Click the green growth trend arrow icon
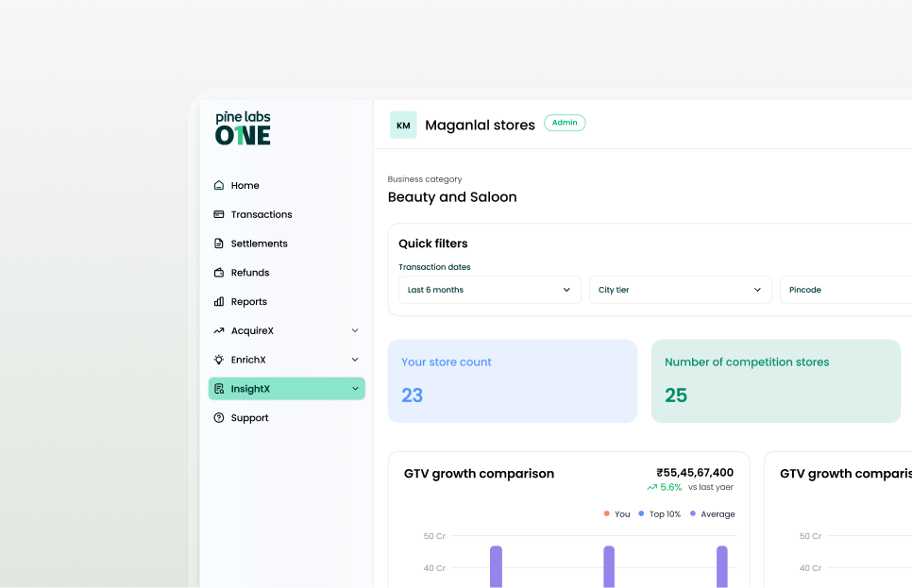Screen dimensions: 912x588 pos(652,487)
